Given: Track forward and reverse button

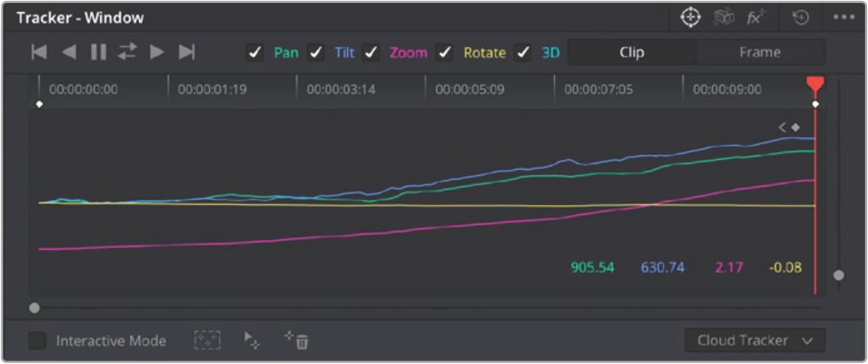Looking at the screenshot, I should coord(127,53).
